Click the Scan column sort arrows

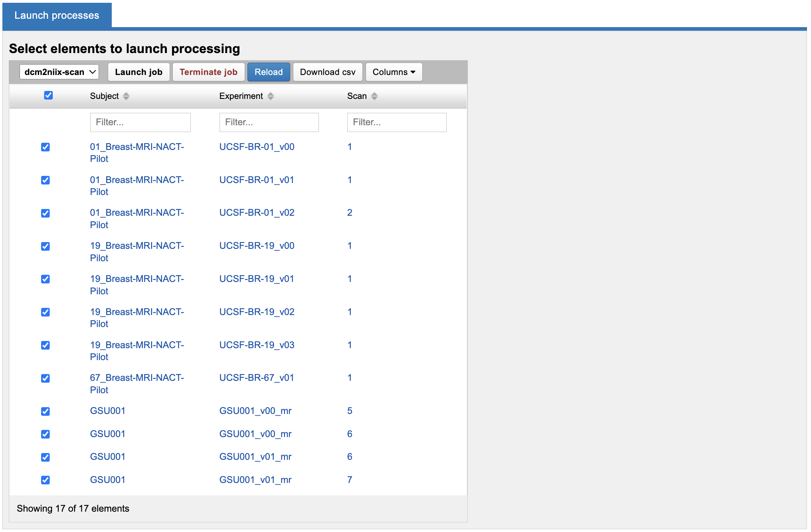click(x=374, y=96)
